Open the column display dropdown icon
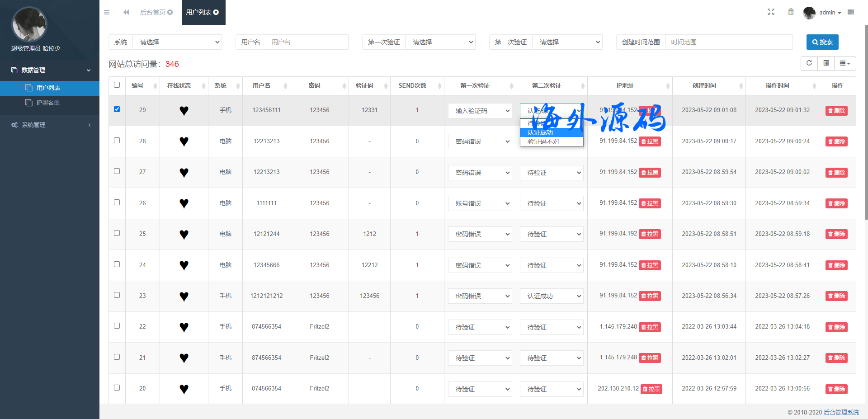Image resolution: width=868 pixels, height=419 pixels. (x=844, y=63)
